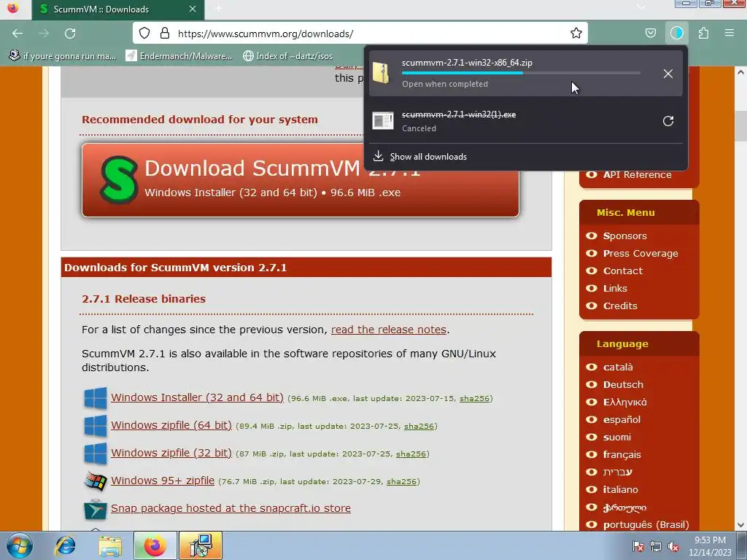The width and height of the screenshot is (747, 560).
Task: Go back to the previous page
Action: pyautogui.click(x=18, y=34)
